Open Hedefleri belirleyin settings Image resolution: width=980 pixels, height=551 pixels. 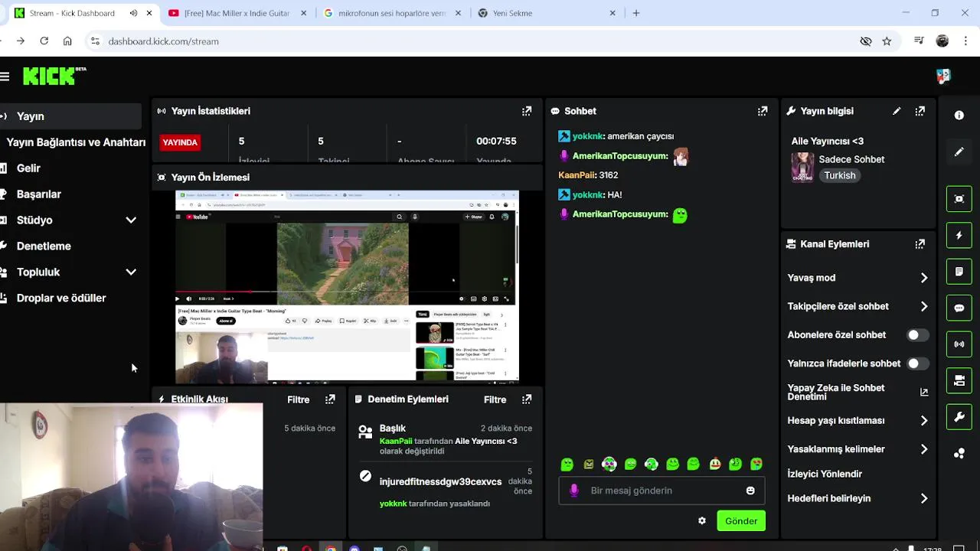coord(857,498)
